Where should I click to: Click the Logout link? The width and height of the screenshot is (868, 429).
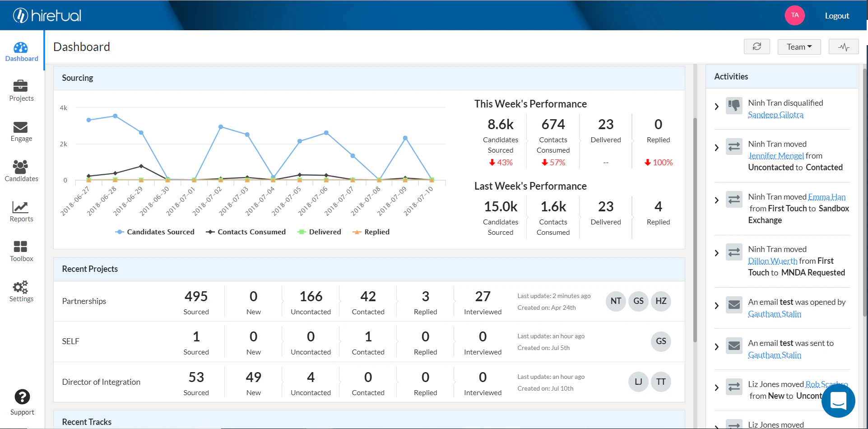point(837,16)
